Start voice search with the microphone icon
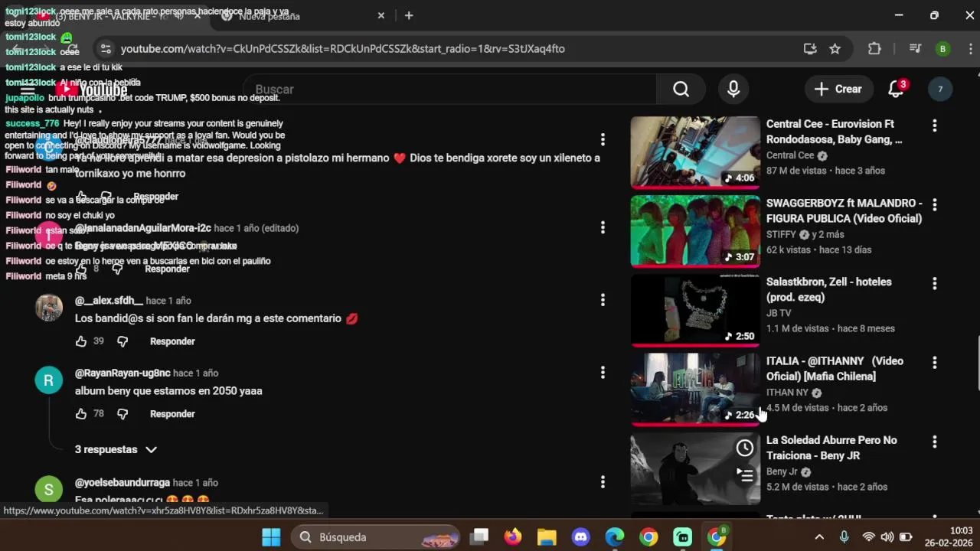This screenshot has height=551, width=980. click(x=733, y=90)
